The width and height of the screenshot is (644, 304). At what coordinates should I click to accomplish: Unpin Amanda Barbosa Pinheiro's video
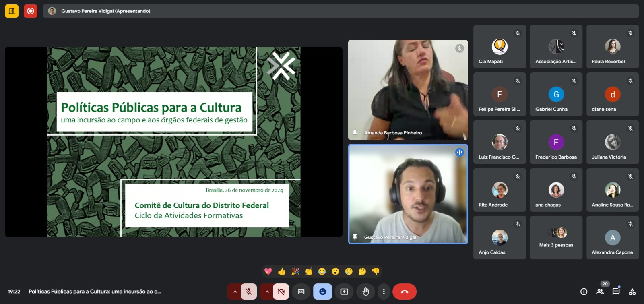pyautogui.click(x=355, y=133)
